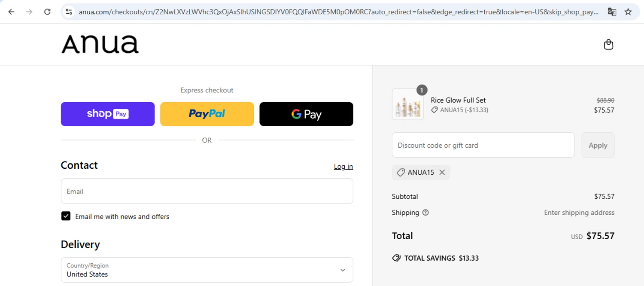Click the Enter shipping address text
The width and height of the screenshot is (644, 286).
click(x=579, y=213)
